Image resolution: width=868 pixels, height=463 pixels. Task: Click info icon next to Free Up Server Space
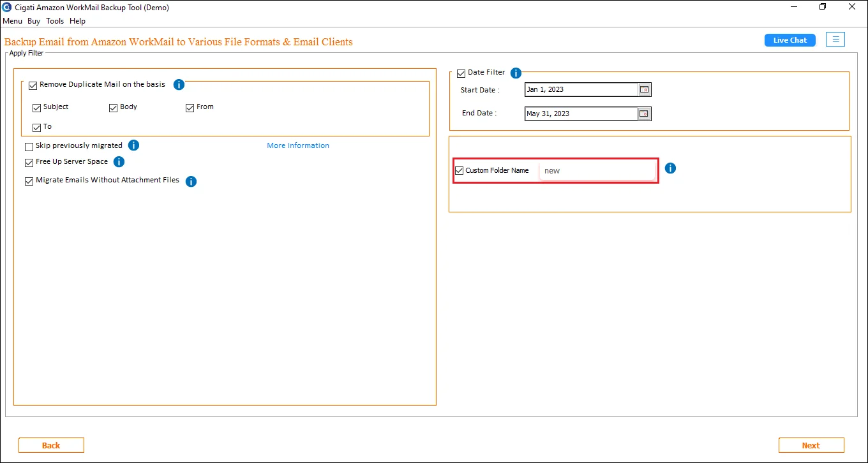[119, 162]
